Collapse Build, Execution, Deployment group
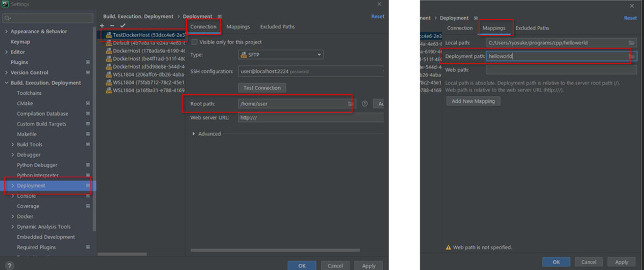The height and width of the screenshot is (270, 644). pyautogui.click(x=6, y=83)
